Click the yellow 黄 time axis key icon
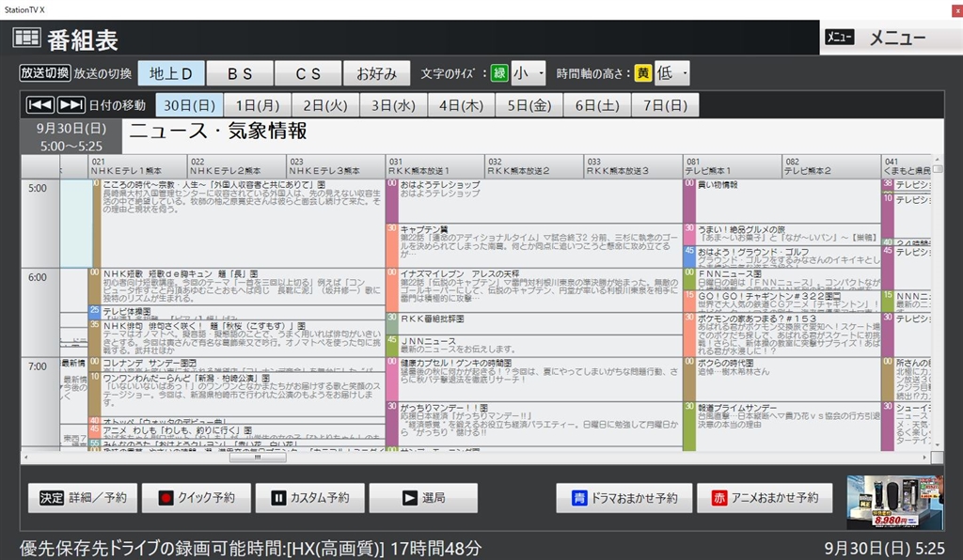The width and height of the screenshot is (963, 560). click(642, 73)
